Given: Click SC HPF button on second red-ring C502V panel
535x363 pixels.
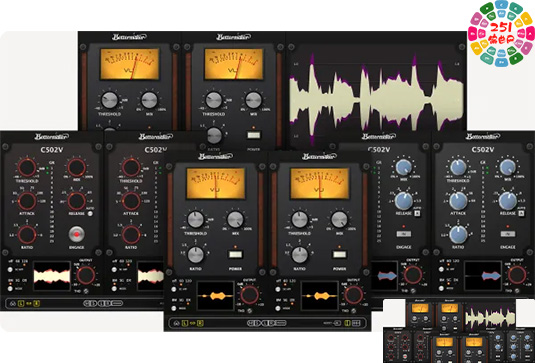Looking at the screenshot, I should click(x=114, y=270).
